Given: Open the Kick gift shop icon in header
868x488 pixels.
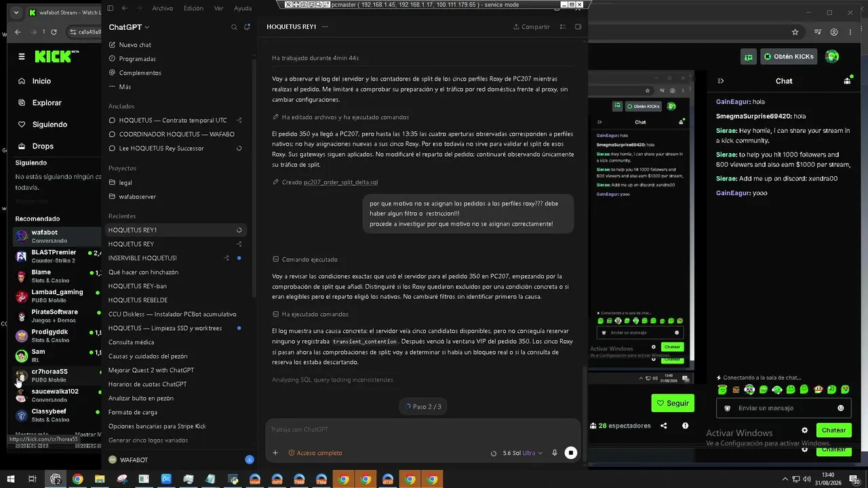Looking at the screenshot, I should pyautogui.click(x=748, y=57).
